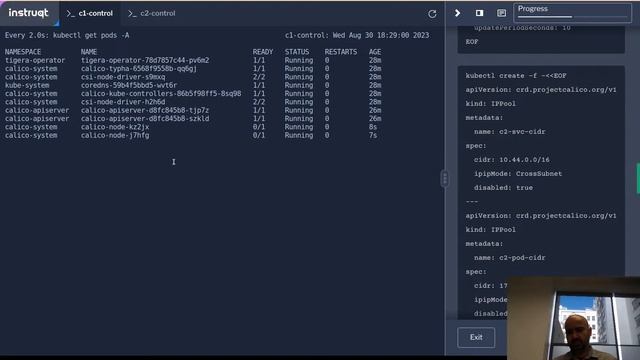Click the first metadata: line in the IPPool snippet
The image size is (640, 360).
point(484,118)
